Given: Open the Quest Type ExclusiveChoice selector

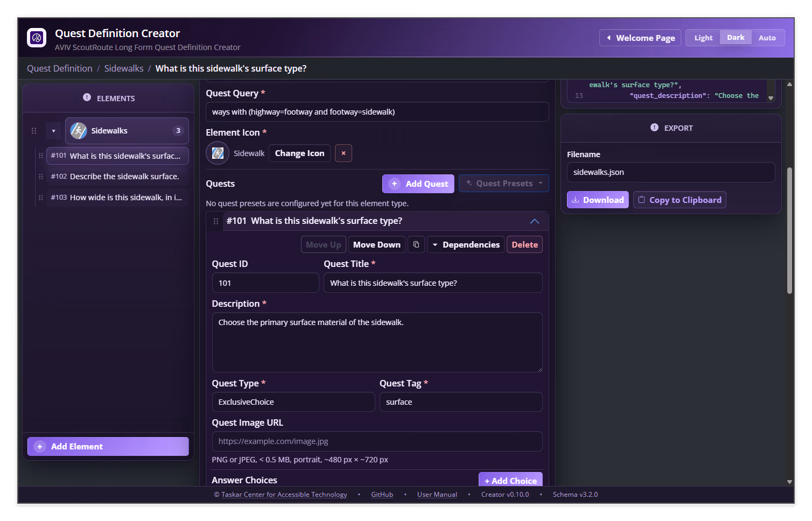Looking at the screenshot, I should point(293,402).
